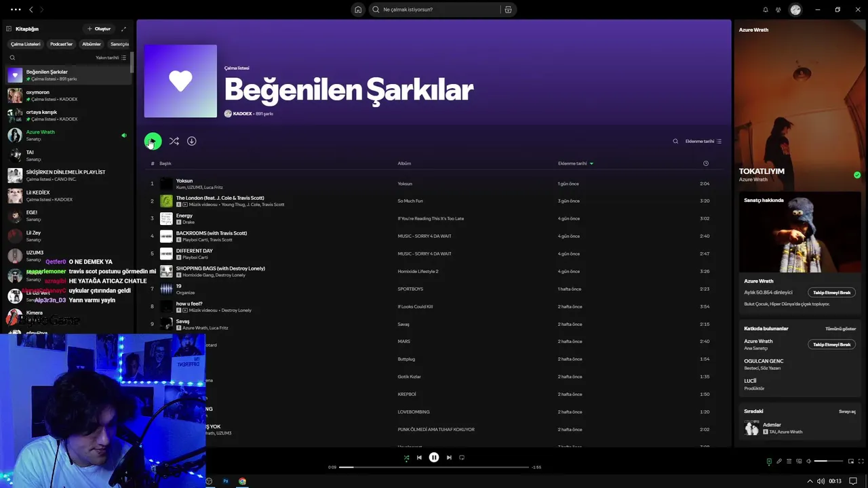Open Tümünü göster credits link
Image resolution: width=868 pixels, height=488 pixels.
(x=840, y=329)
